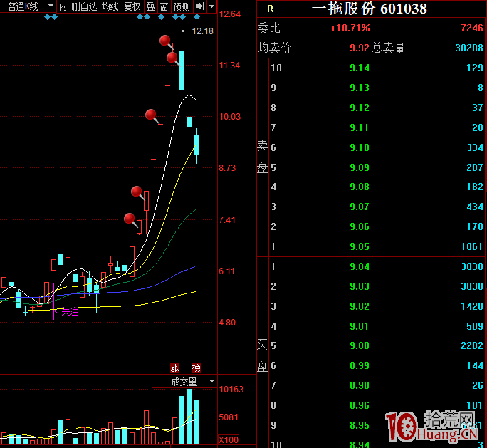Viewport: 487px width, 448px height.
Task: Select buy level 8 price 8.96
Action: tap(360, 405)
